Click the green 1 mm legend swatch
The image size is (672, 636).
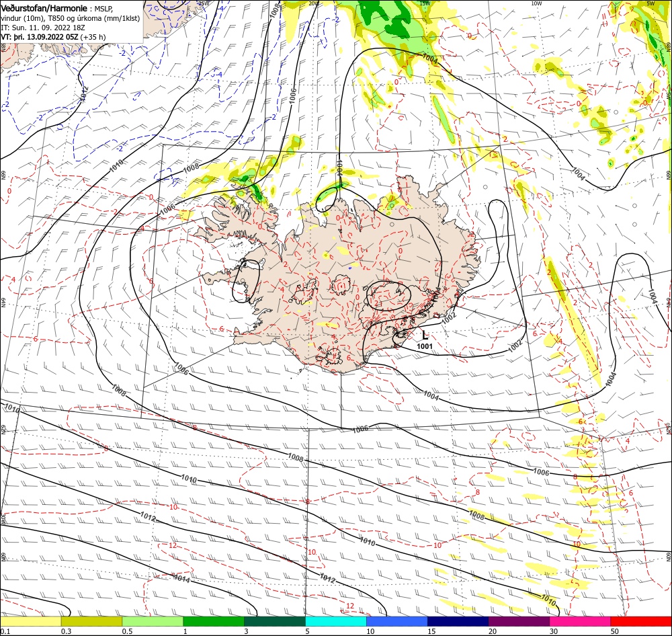(214, 621)
